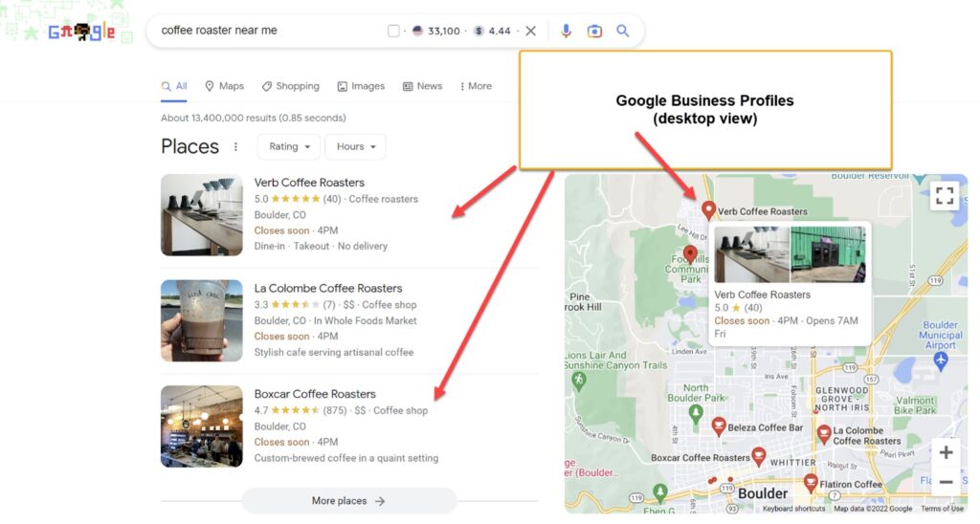Viewport: 980px width, 524px height.
Task: Click 'Dine-in · Takeout · No delivery' text
Action: point(321,246)
